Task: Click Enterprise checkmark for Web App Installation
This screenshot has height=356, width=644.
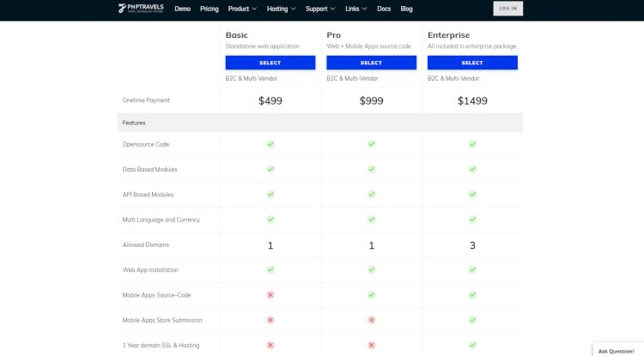Action: pos(472,269)
